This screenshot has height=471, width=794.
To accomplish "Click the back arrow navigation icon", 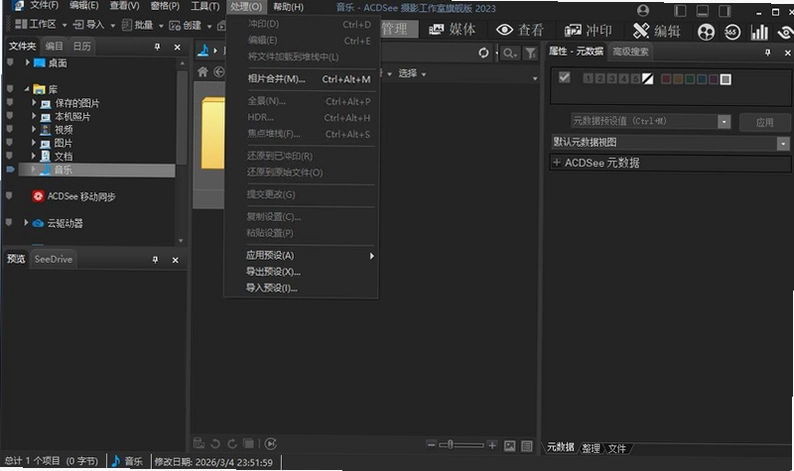I will point(219,72).
